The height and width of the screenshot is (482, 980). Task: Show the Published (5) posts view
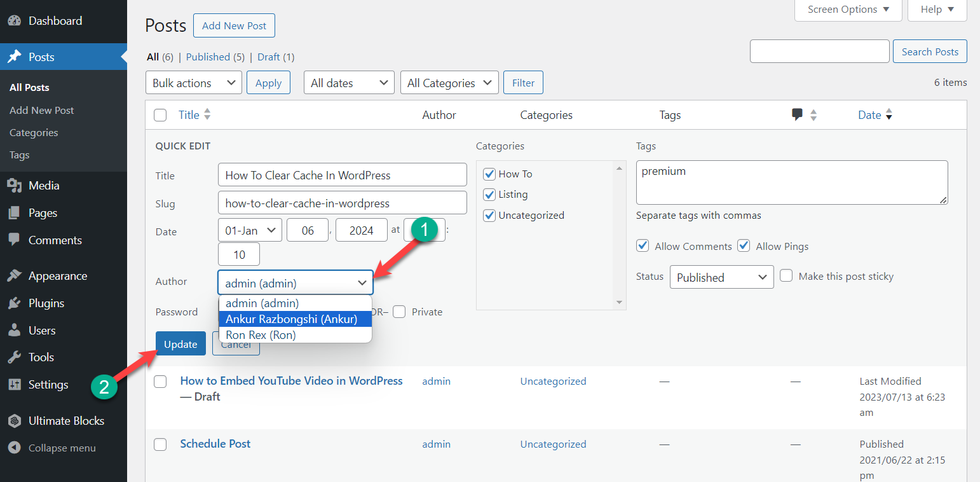tap(215, 57)
